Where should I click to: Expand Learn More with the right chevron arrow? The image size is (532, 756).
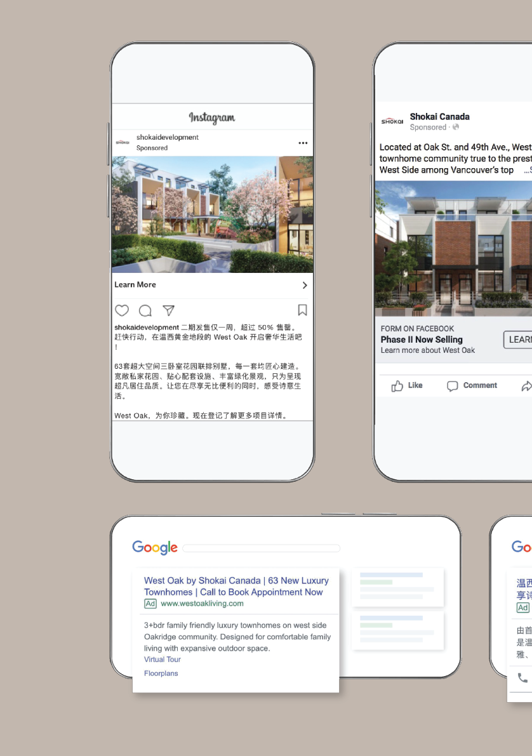pos(305,285)
